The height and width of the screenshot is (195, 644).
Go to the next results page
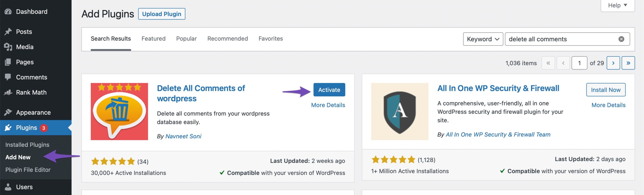pos(613,63)
